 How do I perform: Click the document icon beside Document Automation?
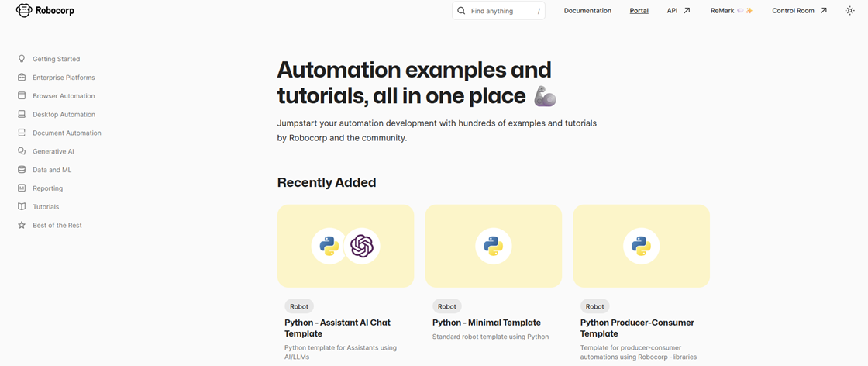[x=22, y=133]
